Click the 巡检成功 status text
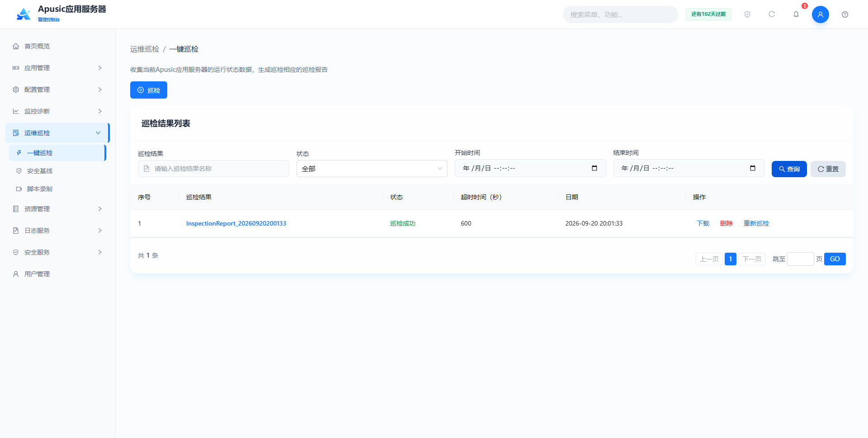Image resolution: width=868 pixels, height=438 pixels. (403, 223)
